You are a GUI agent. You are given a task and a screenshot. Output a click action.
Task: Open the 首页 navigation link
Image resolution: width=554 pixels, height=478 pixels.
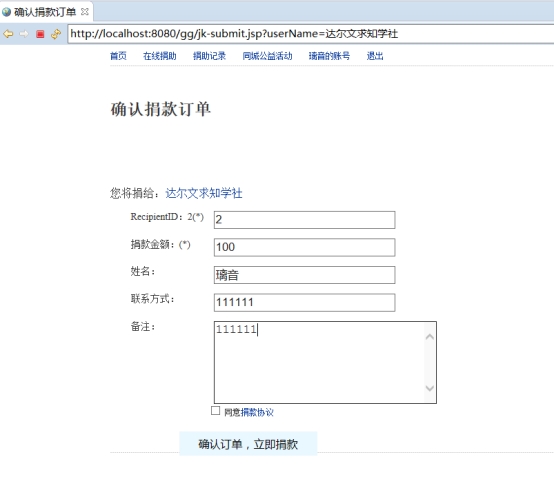pyautogui.click(x=118, y=56)
